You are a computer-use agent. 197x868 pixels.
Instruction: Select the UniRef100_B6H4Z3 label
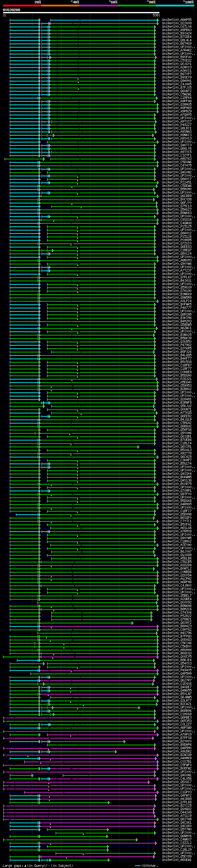[177, 626]
